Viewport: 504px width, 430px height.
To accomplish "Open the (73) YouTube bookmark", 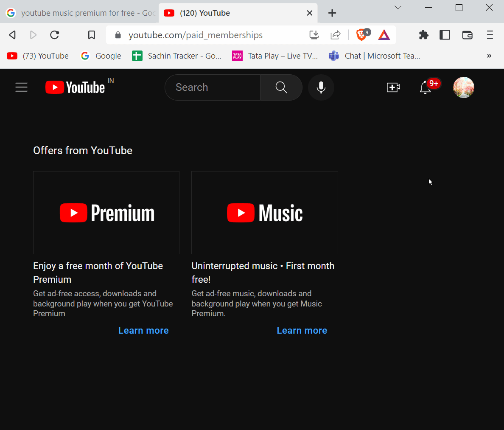I will pos(38,56).
